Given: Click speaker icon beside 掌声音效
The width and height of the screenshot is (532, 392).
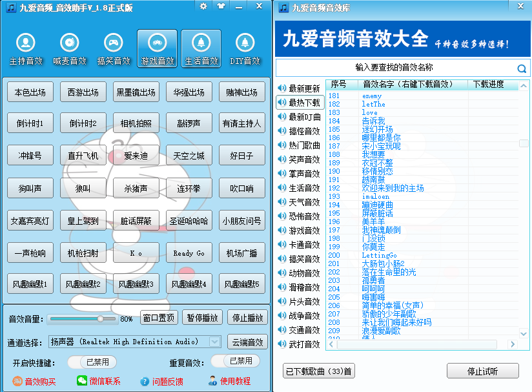Looking at the screenshot, I should pyautogui.click(x=281, y=174).
